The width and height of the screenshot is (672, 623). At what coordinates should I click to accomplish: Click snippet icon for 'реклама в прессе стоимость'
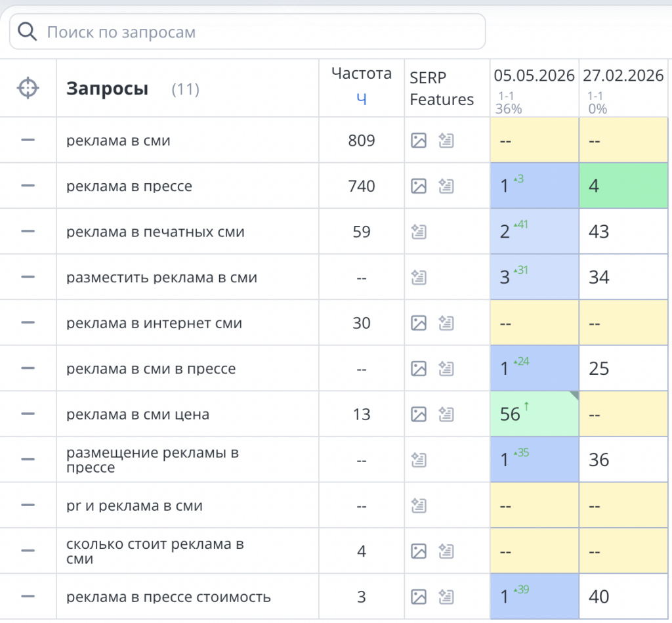(446, 597)
